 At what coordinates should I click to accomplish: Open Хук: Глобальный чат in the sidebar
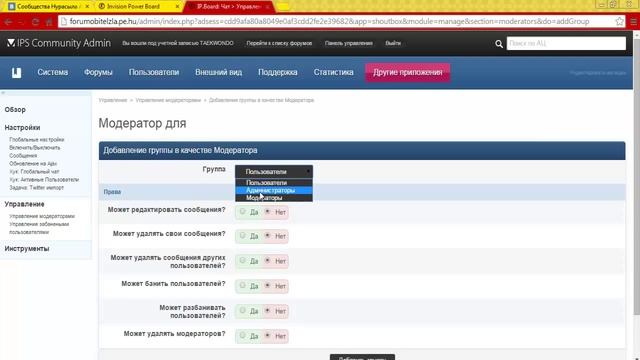[34, 172]
